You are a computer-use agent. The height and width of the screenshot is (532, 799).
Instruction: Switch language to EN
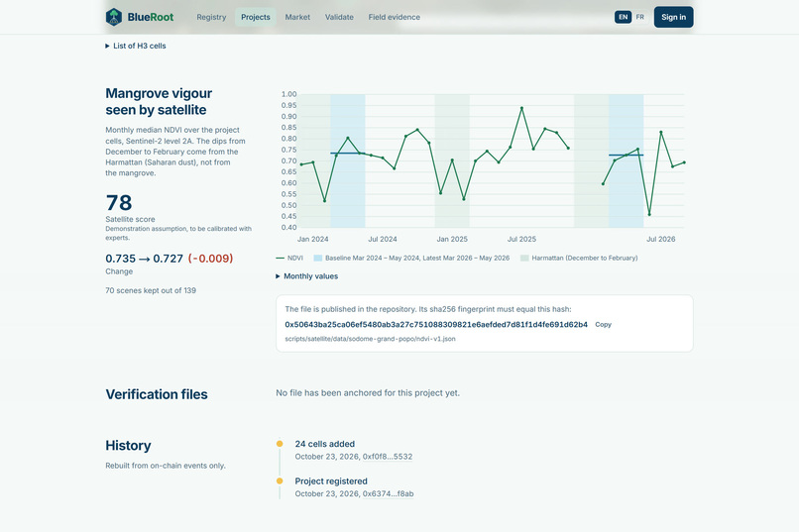623,17
